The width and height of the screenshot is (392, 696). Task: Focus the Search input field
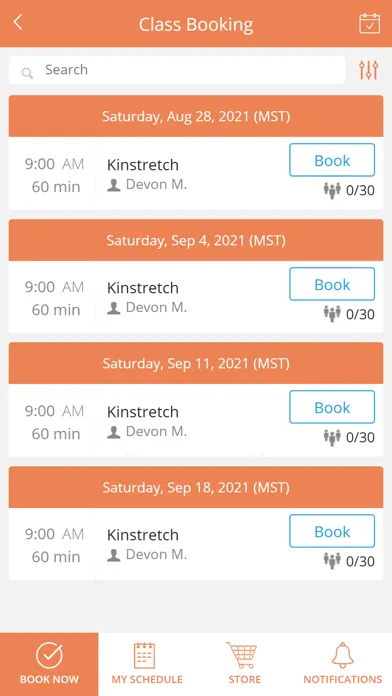click(177, 70)
